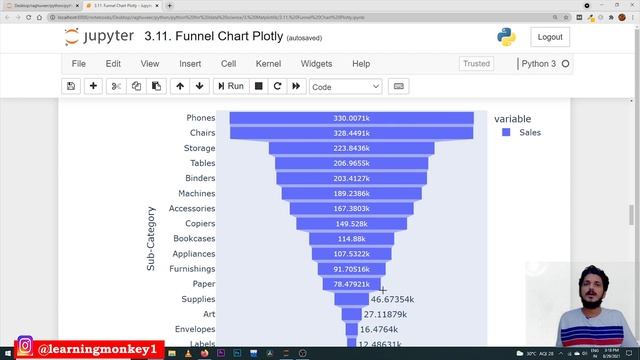
Task: Click the Storage funnel bar 223.8436k
Action: click(x=351, y=148)
